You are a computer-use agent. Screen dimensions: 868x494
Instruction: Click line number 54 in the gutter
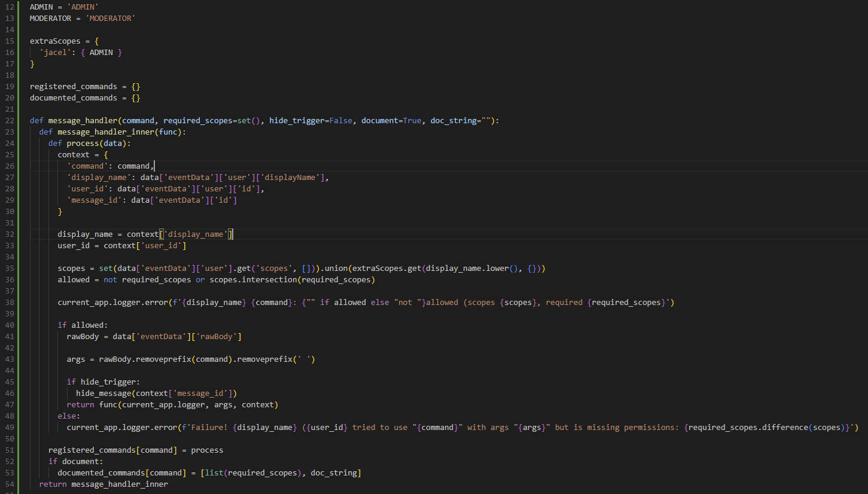pyautogui.click(x=10, y=484)
